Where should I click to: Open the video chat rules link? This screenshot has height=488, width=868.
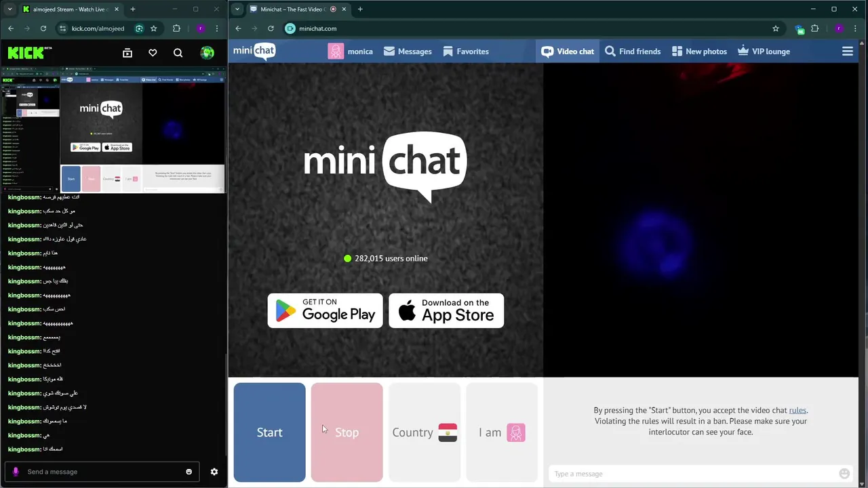(797, 410)
